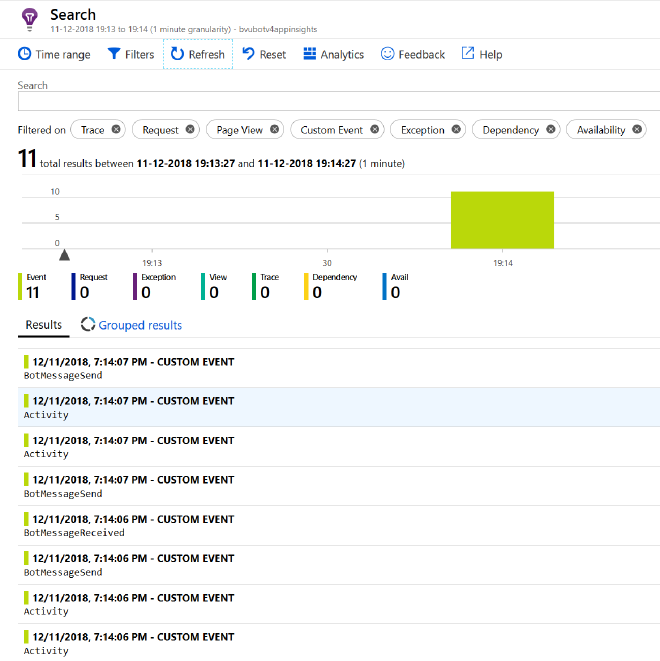Remove the Request filter chip
660x661 pixels.
coord(190,130)
